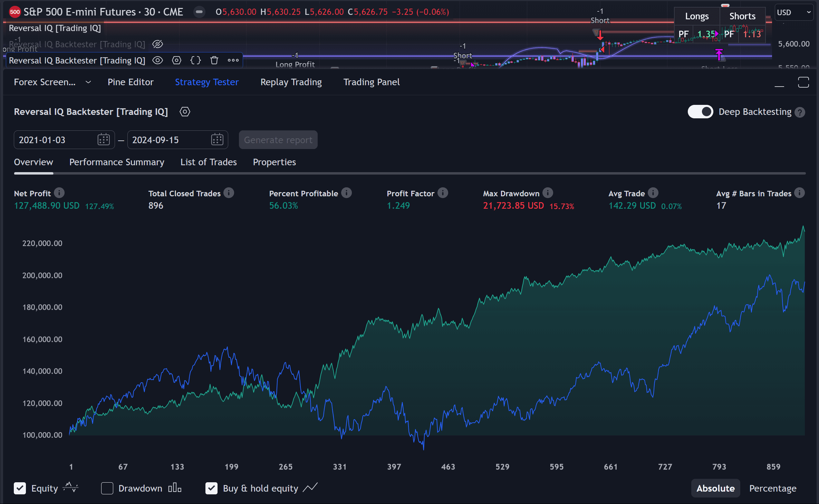Image resolution: width=819 pixels, height=504 pixels.
Task: Enable the Drawdown checkbox
Action: (x=107, y=488)
